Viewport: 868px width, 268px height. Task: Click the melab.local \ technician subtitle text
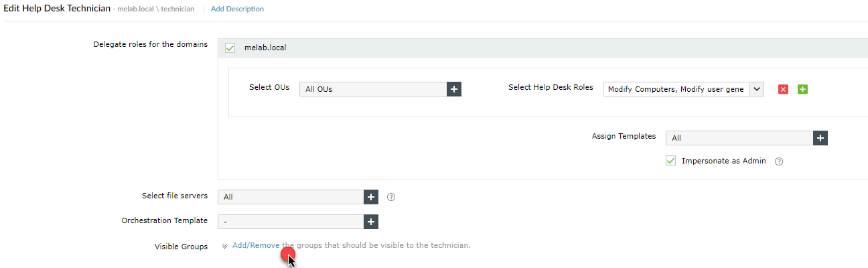155,9
